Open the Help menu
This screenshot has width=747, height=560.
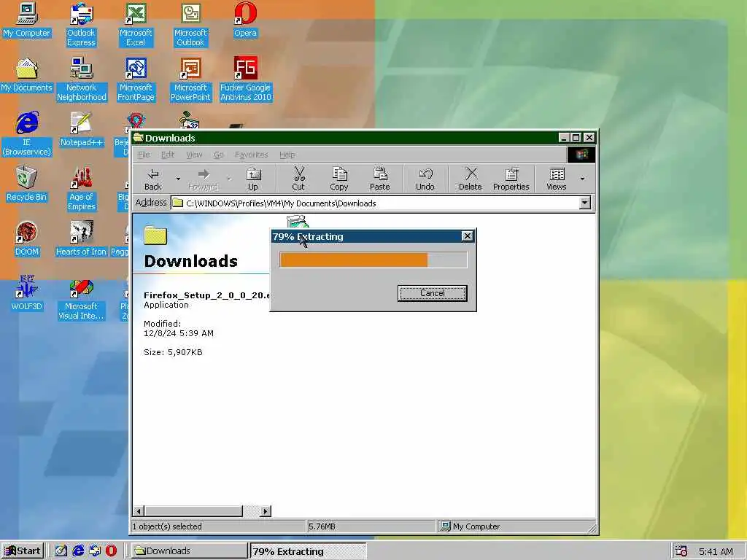(287, 155)
